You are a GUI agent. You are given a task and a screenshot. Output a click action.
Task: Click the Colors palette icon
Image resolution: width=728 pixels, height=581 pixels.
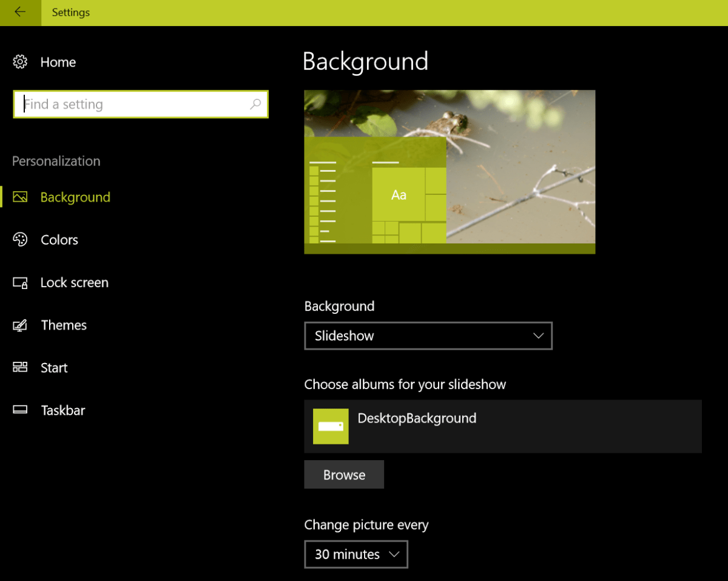click(20, 240)
